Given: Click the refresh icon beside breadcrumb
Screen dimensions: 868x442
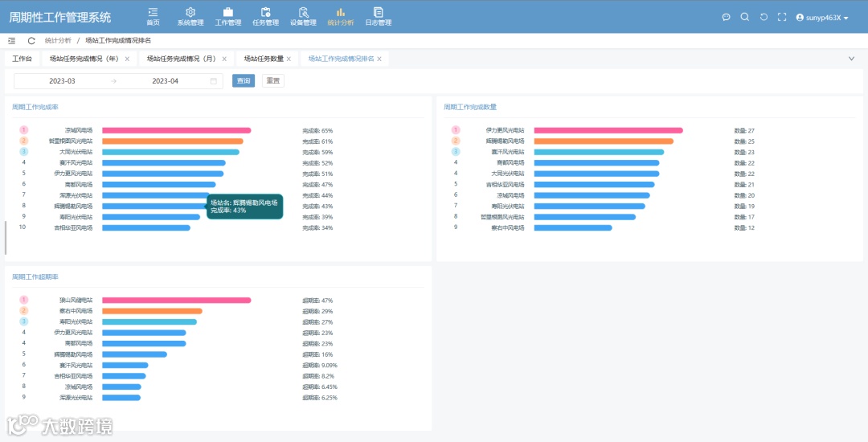Looking at the screenshot, I should tap(31, 41).
